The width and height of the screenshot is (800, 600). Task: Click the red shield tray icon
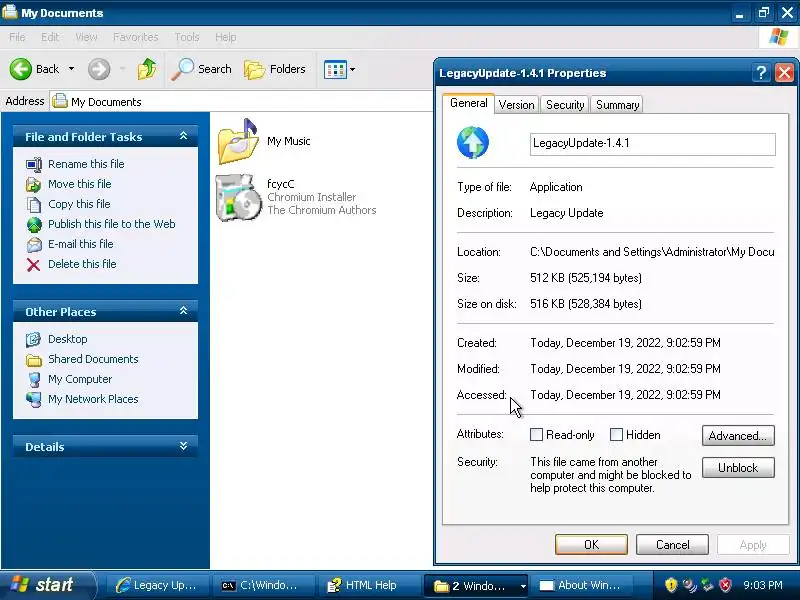(725, 585)
